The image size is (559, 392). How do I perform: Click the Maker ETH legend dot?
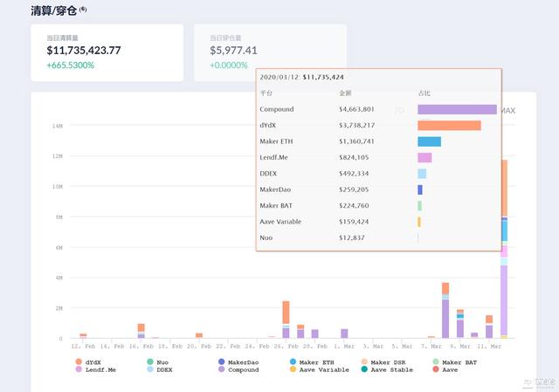[x=293, y=361]
